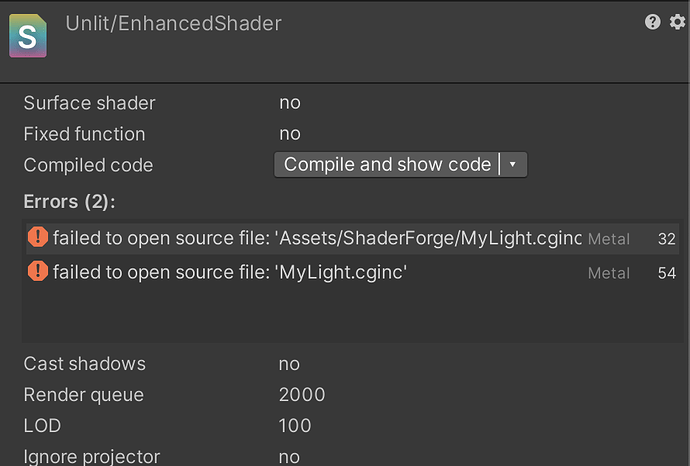Image resolution: width=690 pixels, height=466 pixels.
Task: Click the Metal platform label on first error
Action: pos(609,239)
